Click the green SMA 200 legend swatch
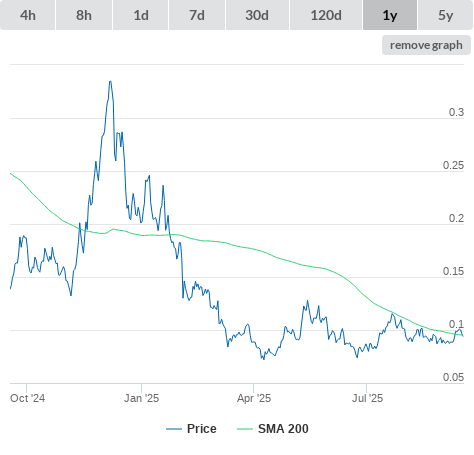The height and width of the screenshot is (455, 474). [245, 429]
